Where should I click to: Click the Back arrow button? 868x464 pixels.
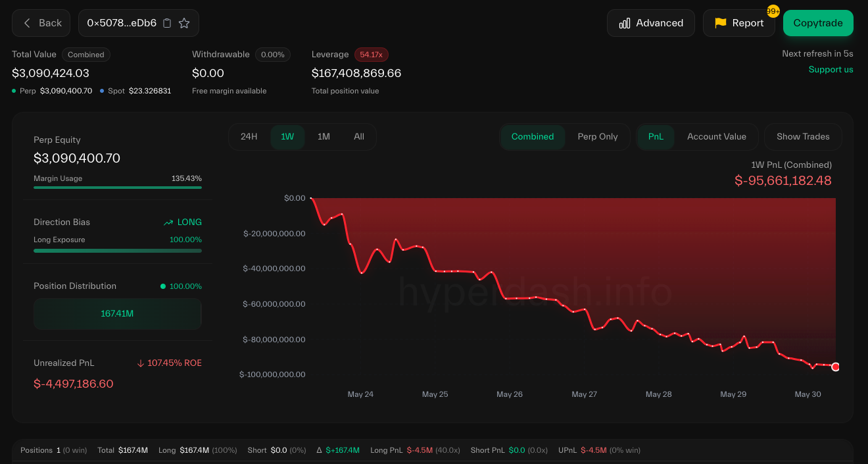[x=42, y=23]
